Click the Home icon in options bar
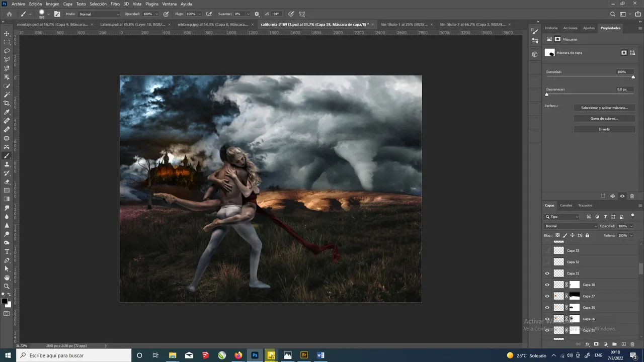The width and height of the screenshot is (644, 362). [x=9, y=14]
